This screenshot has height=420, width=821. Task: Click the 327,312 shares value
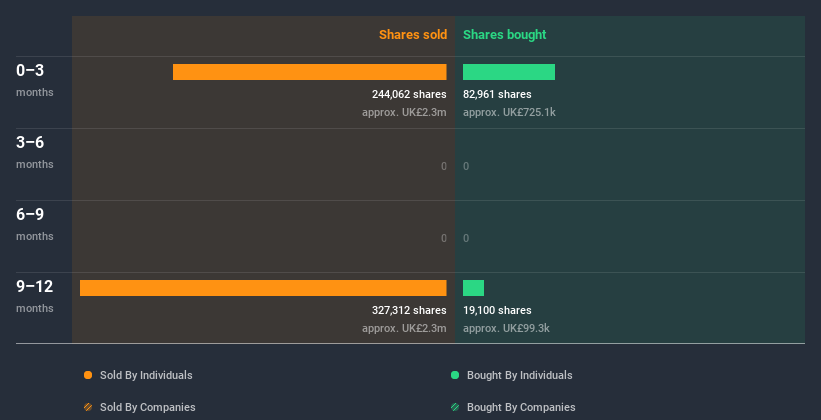coord(409,310)
